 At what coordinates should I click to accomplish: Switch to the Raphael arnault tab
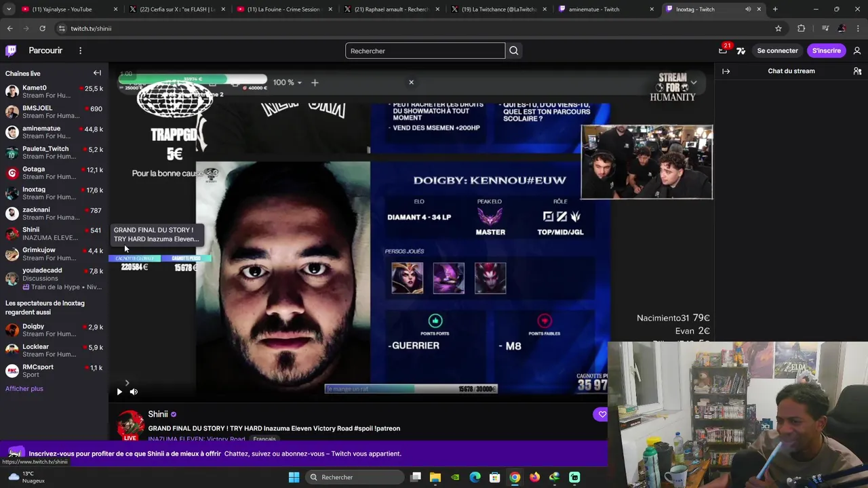point(391,9)
